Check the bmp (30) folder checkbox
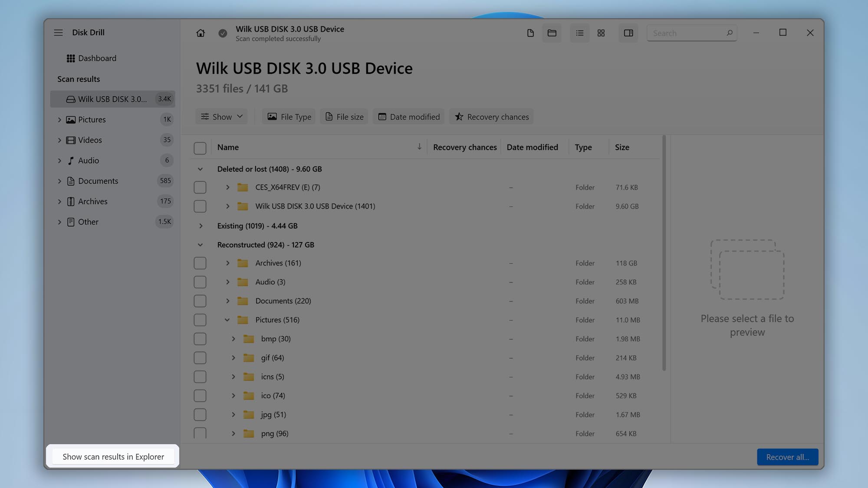Image resolution: width=868 pixels, height=488 pixels. point(200,339)
